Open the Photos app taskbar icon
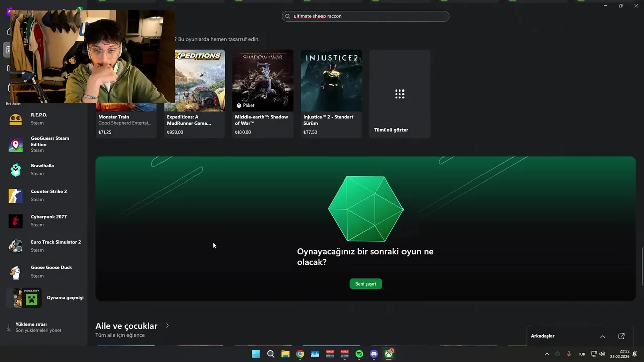This screenshot has width=644, height=362. click(315, 354)
